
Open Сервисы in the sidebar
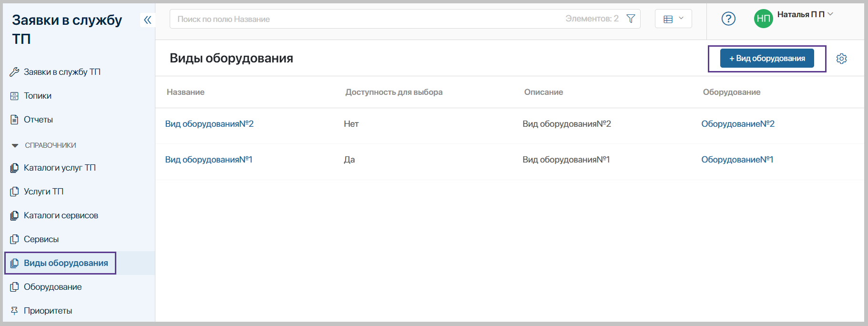41,239
